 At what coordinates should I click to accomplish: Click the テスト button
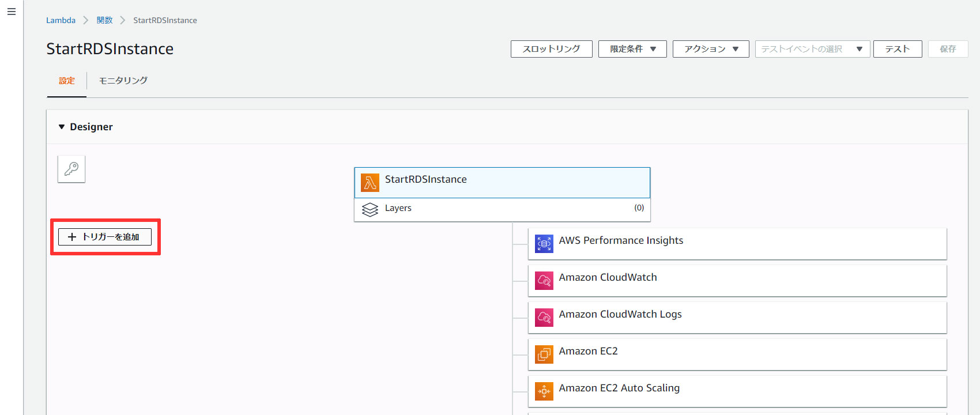pos(898,49)
